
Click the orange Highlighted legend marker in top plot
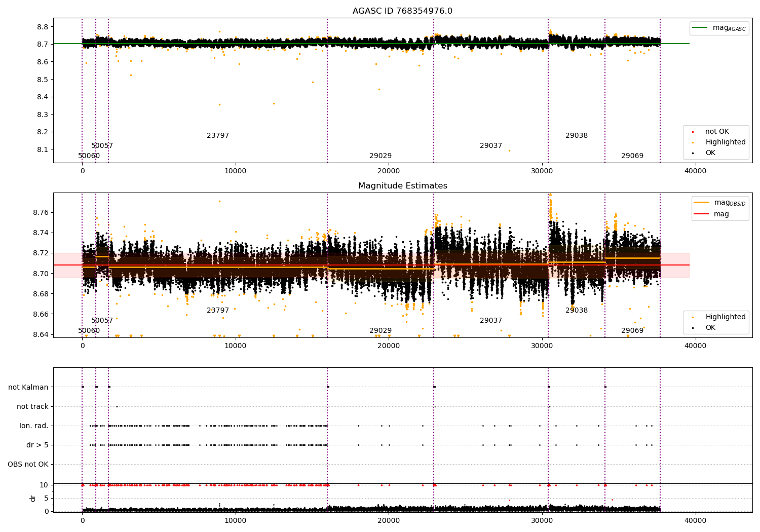693,142
